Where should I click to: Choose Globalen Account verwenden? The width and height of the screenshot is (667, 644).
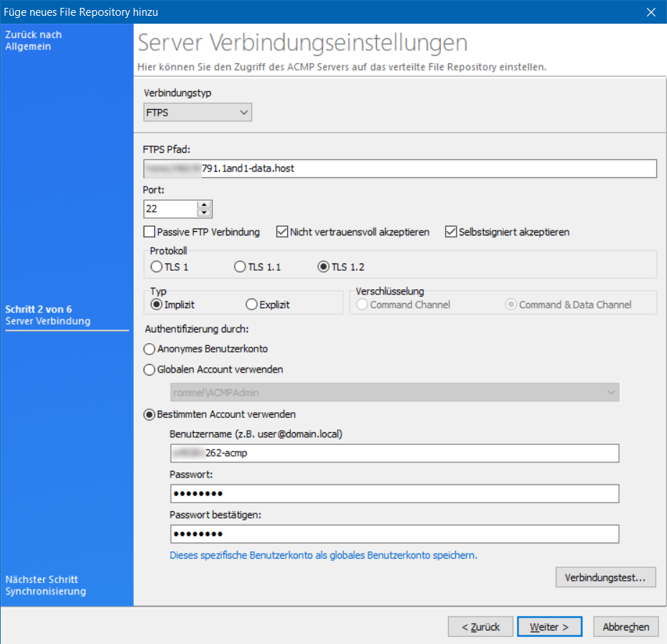coord(149,370)
